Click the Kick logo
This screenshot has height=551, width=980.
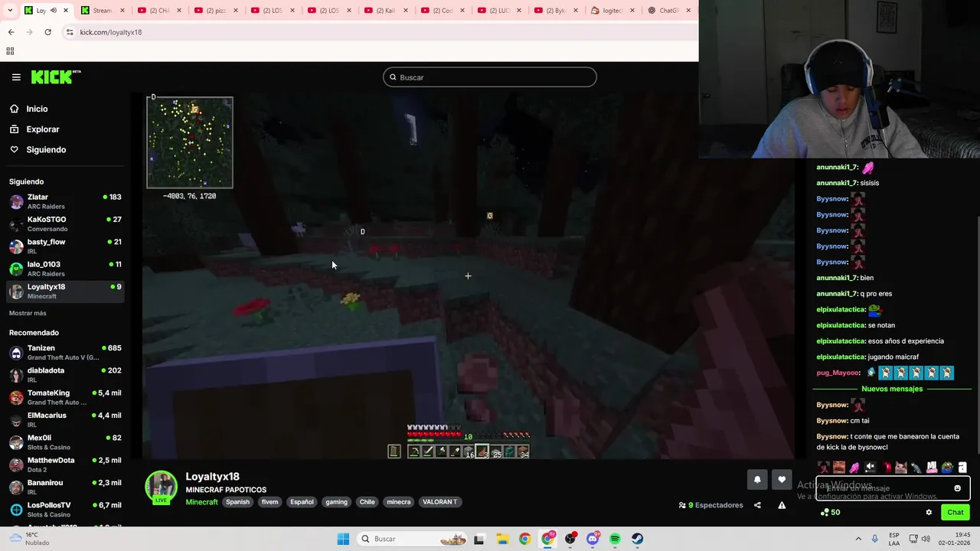pyautogui.click(x=55, y=77)
